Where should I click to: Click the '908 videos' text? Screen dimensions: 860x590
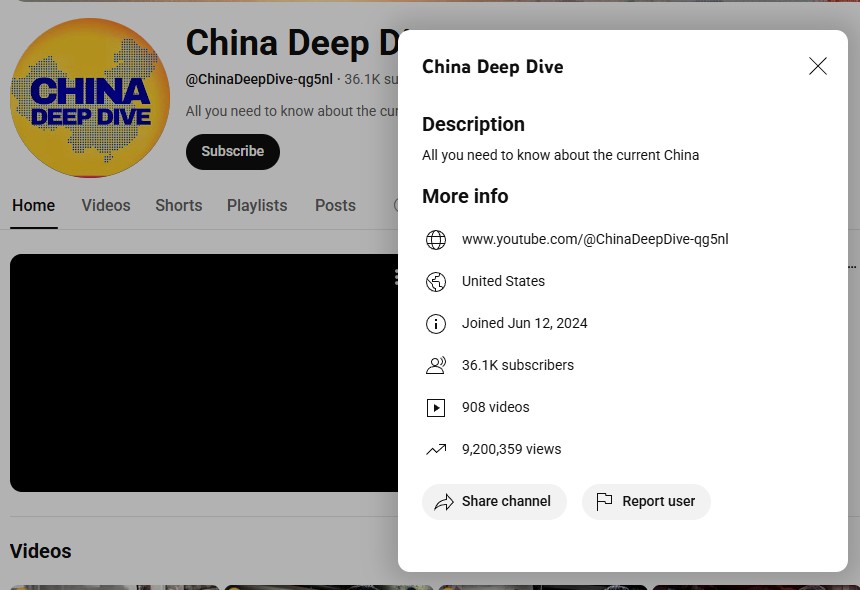point(495,407)
